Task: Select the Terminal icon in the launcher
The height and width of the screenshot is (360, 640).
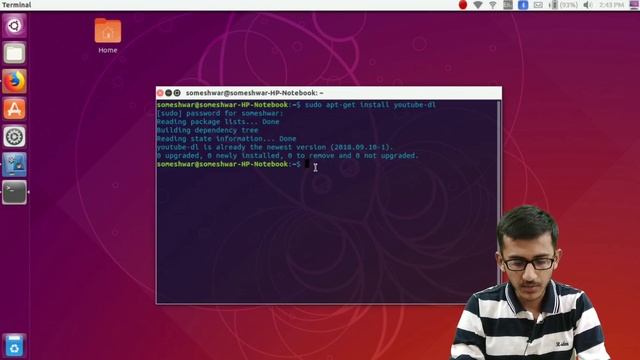Action: tap(14, 192)
